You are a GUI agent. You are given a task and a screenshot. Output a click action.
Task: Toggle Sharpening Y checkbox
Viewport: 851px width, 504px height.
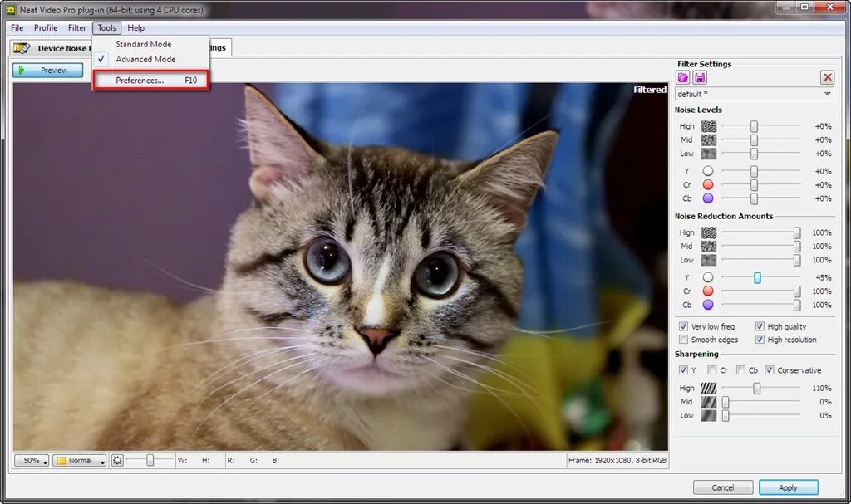point(683,370)
